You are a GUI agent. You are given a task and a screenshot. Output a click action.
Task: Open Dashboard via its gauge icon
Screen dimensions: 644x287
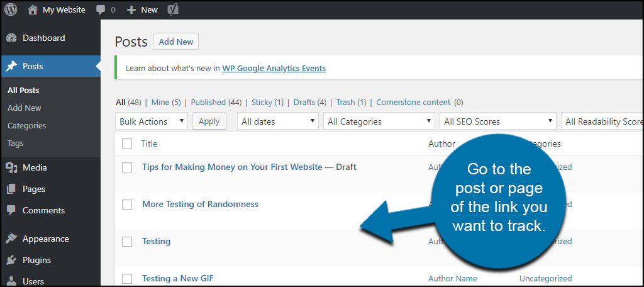pos(11,38)
